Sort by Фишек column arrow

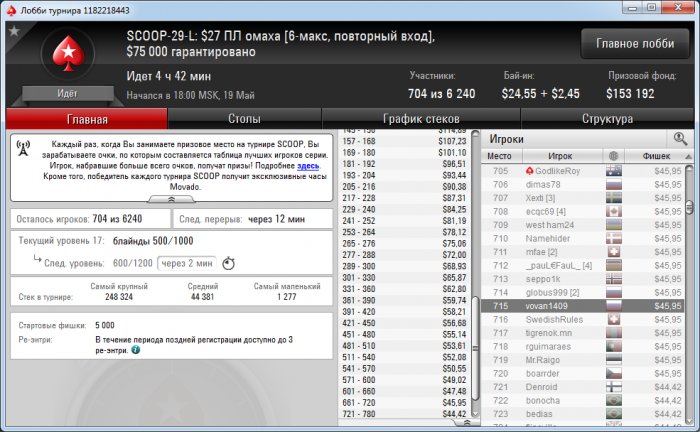coord(688,157)
